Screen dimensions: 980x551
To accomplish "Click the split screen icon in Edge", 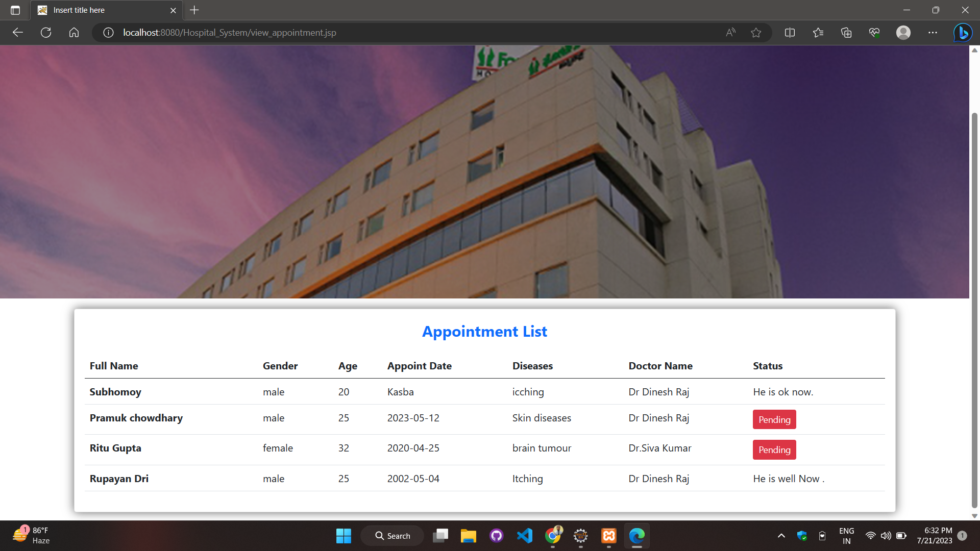I will point(790,32).
